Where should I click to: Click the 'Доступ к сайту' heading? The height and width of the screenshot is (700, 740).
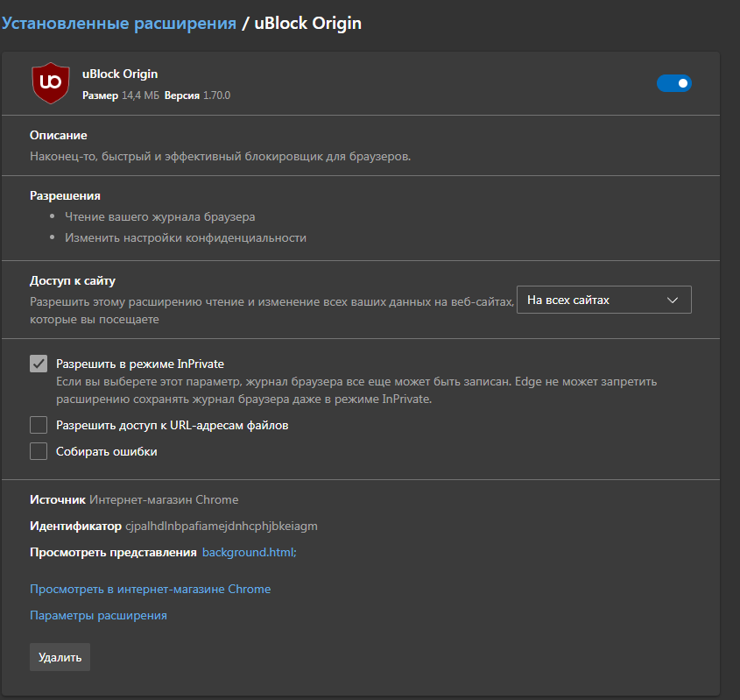[x=73, y=281]
